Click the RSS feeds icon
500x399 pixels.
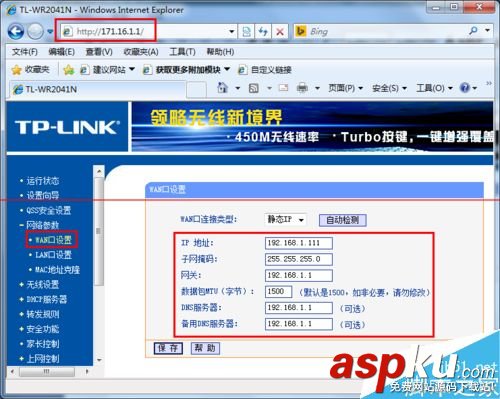pos(254,88)
